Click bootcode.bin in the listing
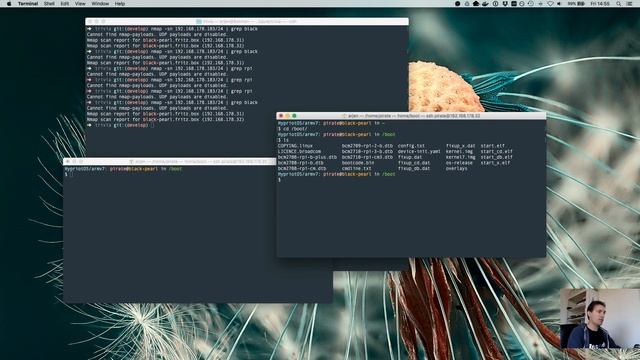The image size is (640, 360). click(x=358, y=163)
